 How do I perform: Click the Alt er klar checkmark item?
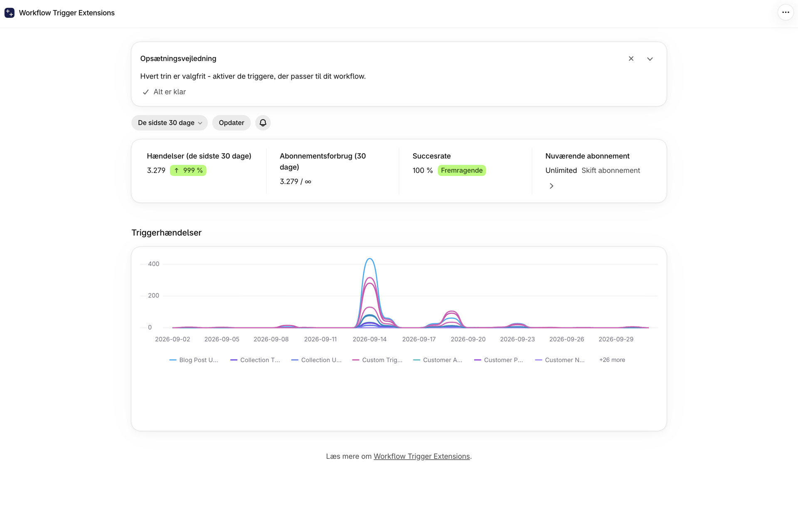click(164, 92)
